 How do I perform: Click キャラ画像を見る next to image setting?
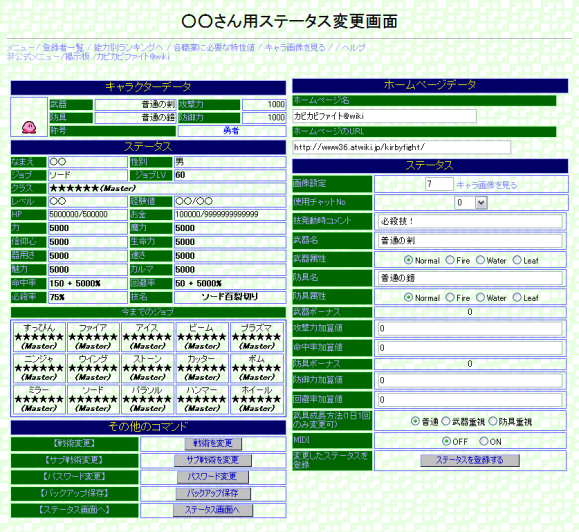coord(487,185)
